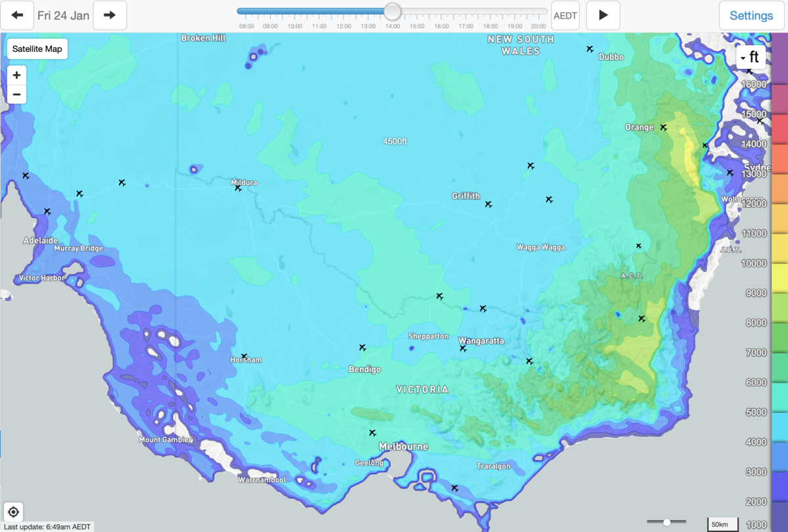The image size is (788, 532).
Task: Toggle the AEDT timezone button
Action: [x=565, y=15]
